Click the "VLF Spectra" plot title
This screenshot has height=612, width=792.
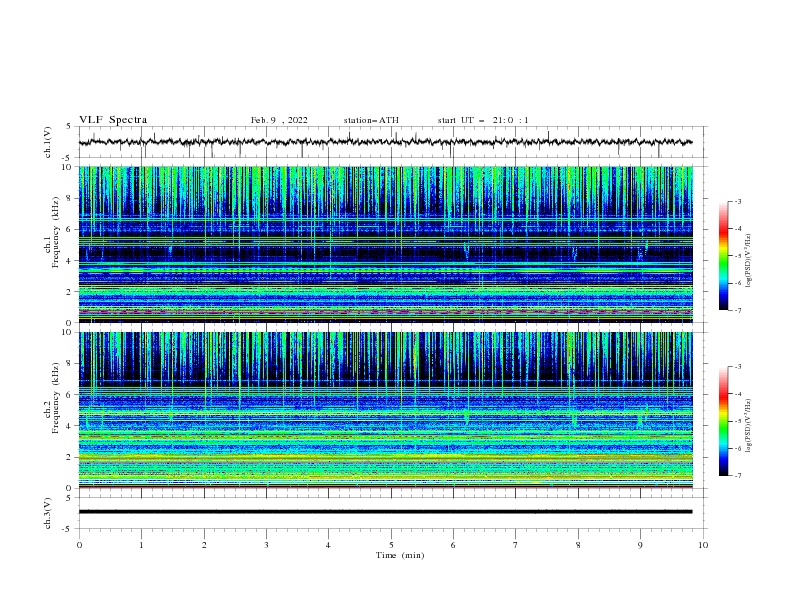(x=113, y=120)
